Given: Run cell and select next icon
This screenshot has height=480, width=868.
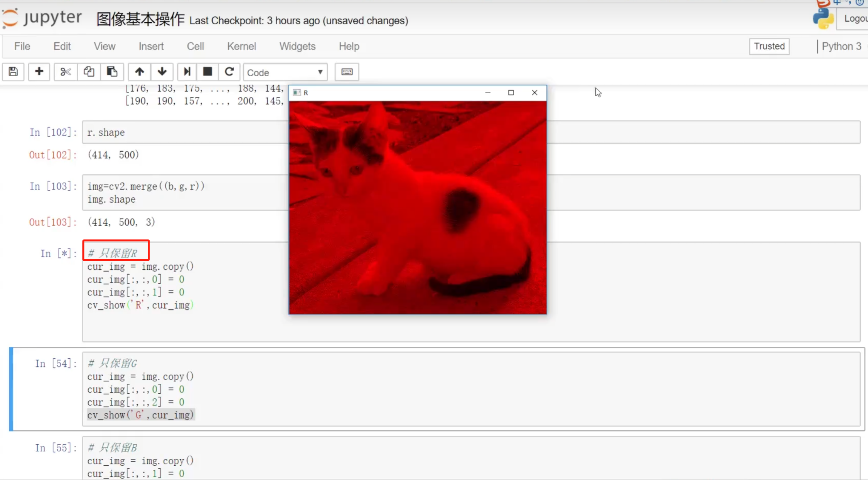Looking at the screenshot, I should [187, 72].
